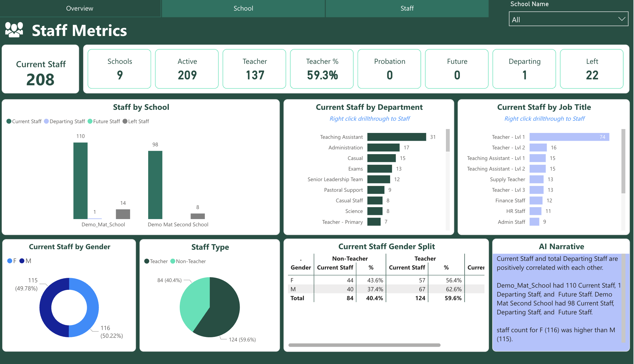Click Teacher - Lvl 1 job title bar
This screenshot has height=364, width=634.
(x=569, y=137)
